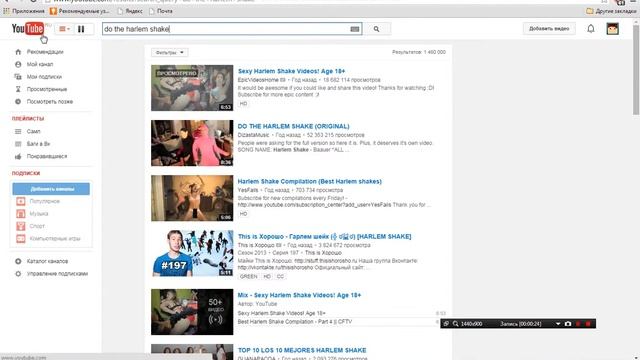The height and width of the screenshot is (360, 640).
Task: Click the PLAYLISTS red header link
Action: pos(28,118)
